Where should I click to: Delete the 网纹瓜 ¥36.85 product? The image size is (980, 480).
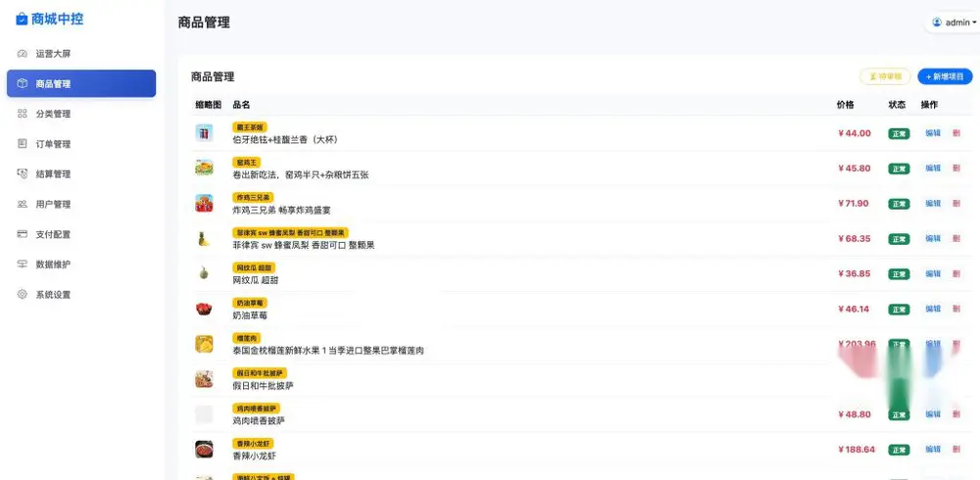click(956, 273)
